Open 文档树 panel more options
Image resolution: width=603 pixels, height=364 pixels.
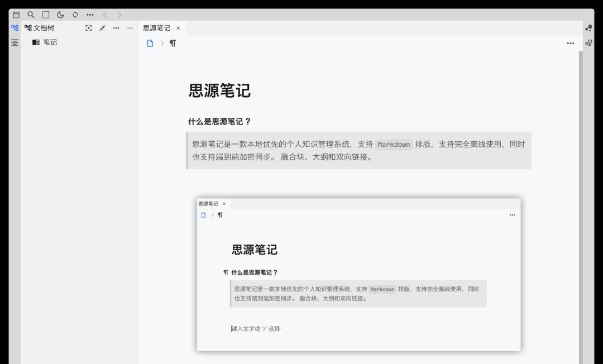(x=116, y=28)
